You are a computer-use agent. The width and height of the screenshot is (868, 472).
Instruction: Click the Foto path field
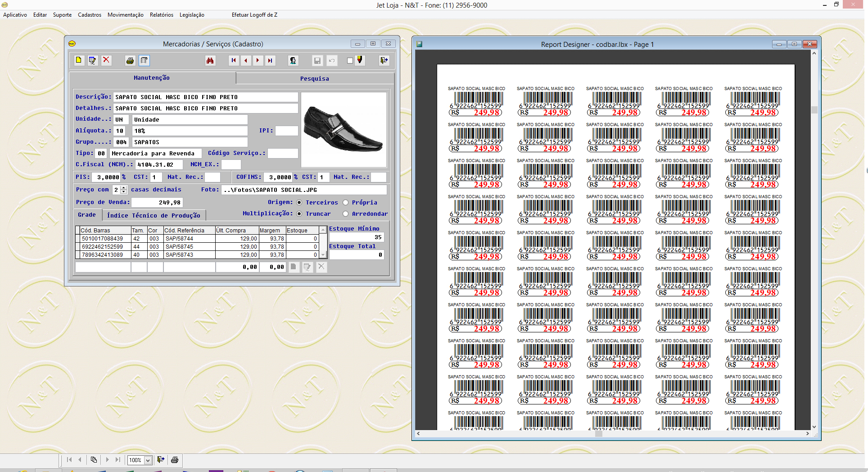pos(304,190)
